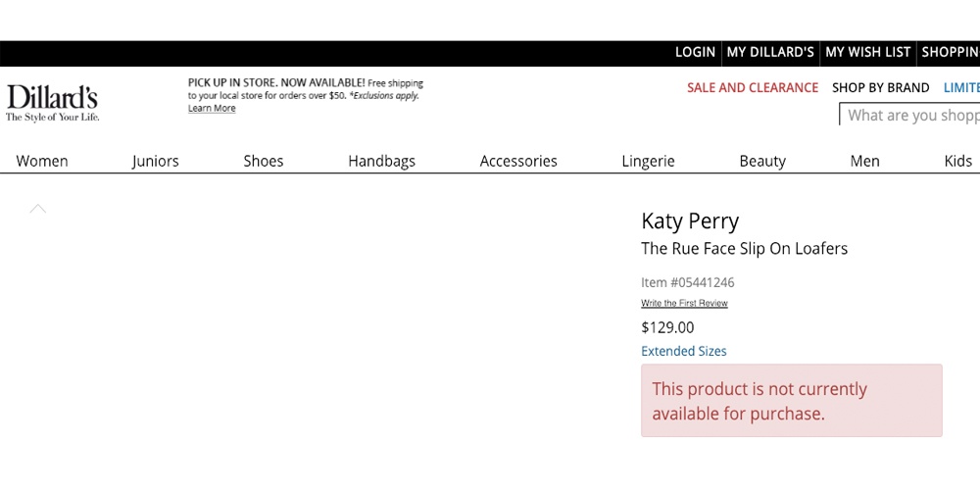This screenshot has height=490, width=980.
Task: Click Learn More about store pickup
Action: pos(212,109)
